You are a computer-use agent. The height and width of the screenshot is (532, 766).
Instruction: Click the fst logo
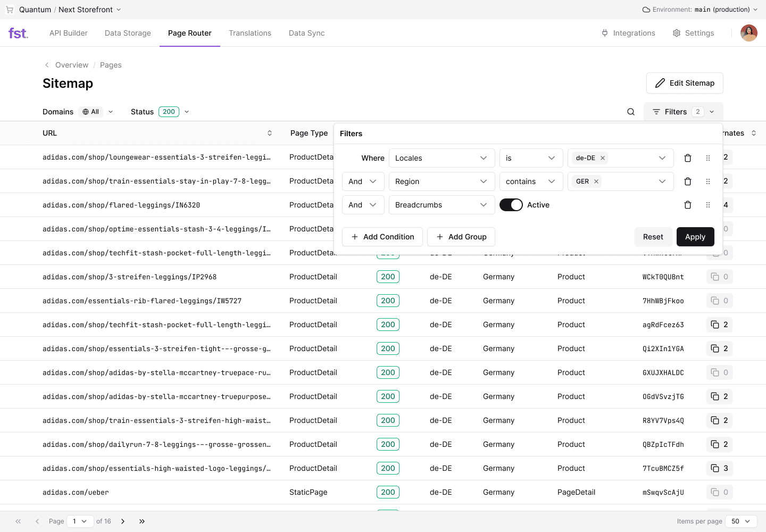(18, 33)
